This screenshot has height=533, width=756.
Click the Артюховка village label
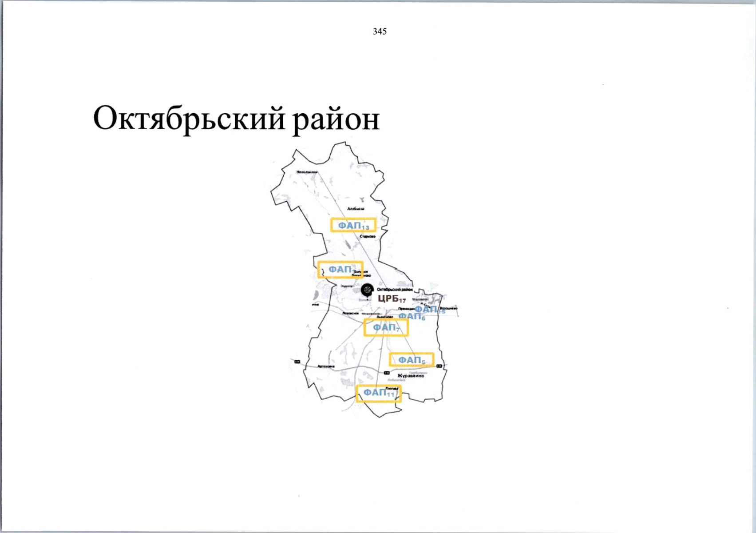coord(326,366)
